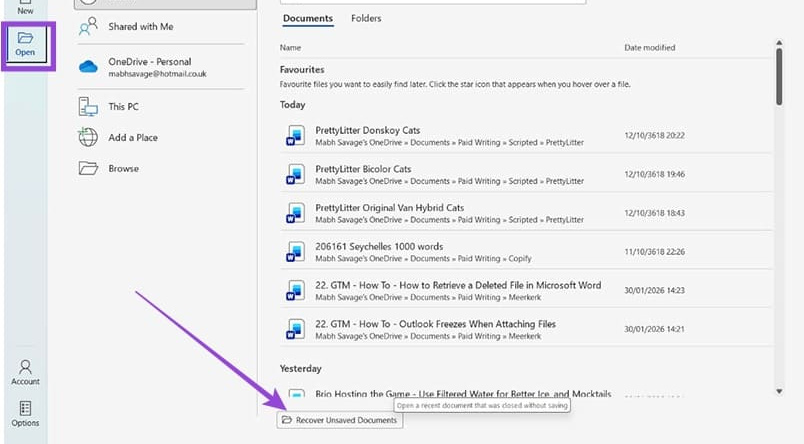804x444 pixels.
Task: Open the Open tab in the sidebar
Action: [x=25, y=45]
